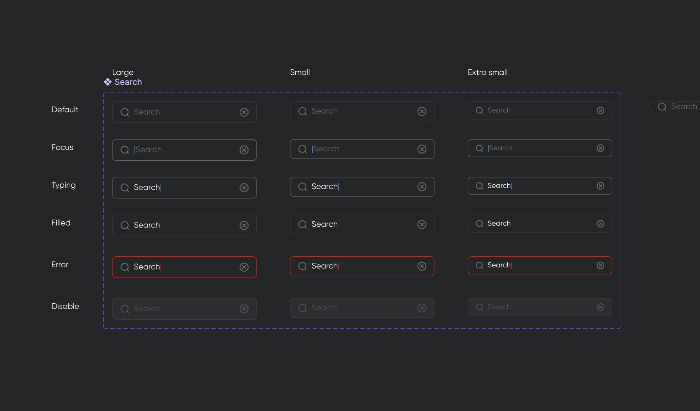Viewport: 700px width, 411px height.
Task: Select the purple Search component title
Action: [128, 82]
